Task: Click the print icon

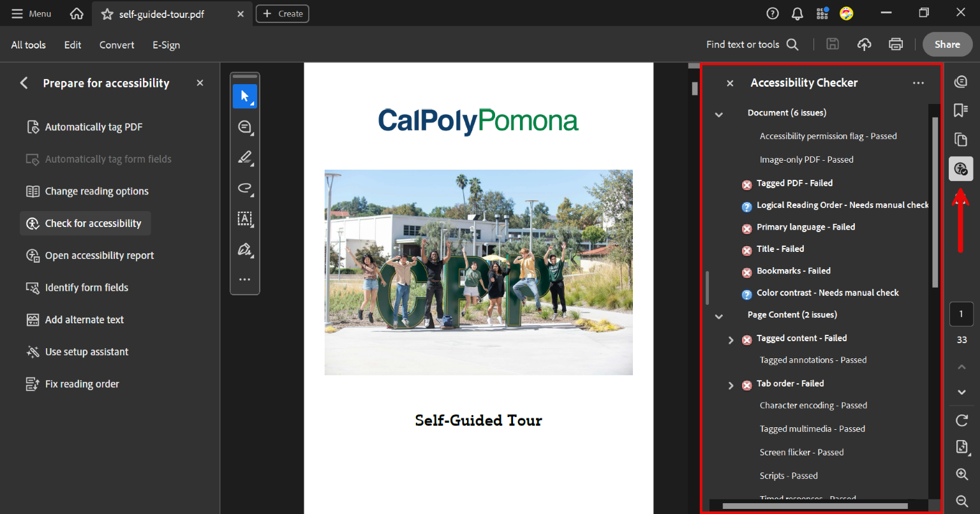Action: [896, 44]
